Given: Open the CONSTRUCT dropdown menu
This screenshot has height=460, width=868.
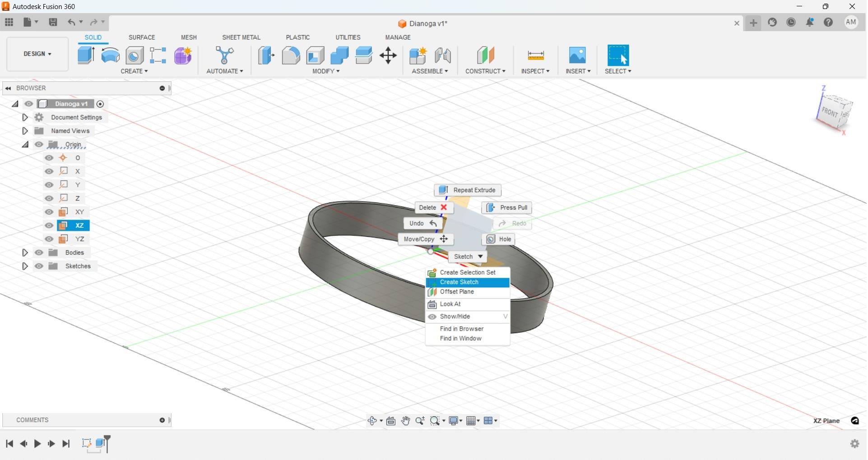Looking at the screenshot, I should point(485,71).
